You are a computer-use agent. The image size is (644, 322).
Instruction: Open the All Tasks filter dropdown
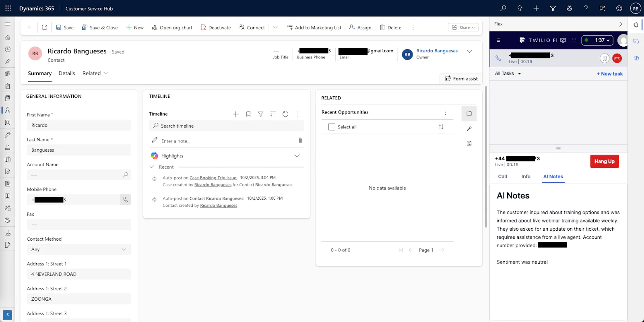(508, 74)
